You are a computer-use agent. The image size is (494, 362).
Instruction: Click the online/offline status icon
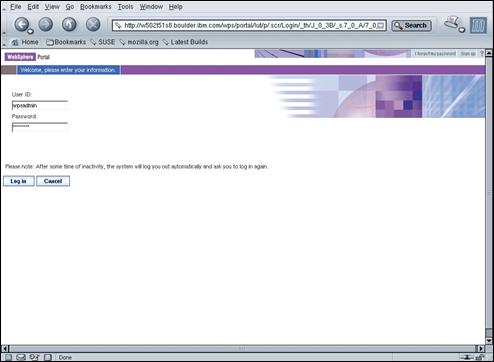click(468, 358)
